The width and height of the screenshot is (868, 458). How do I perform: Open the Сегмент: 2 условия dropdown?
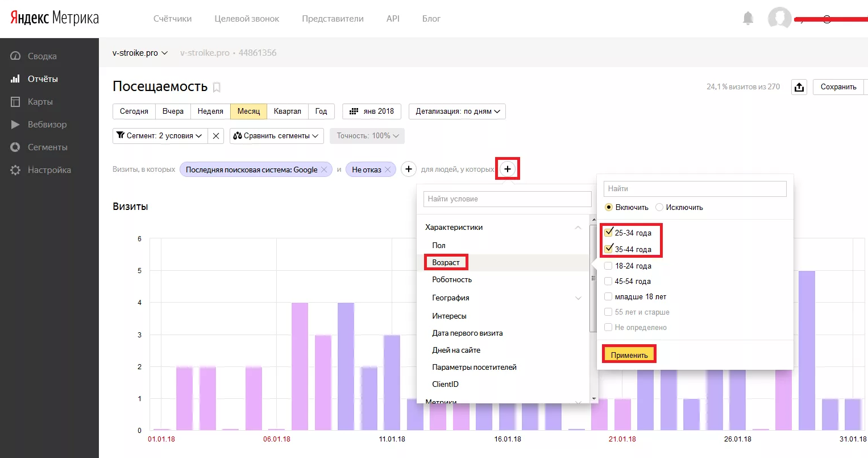[x=160, y=135]
